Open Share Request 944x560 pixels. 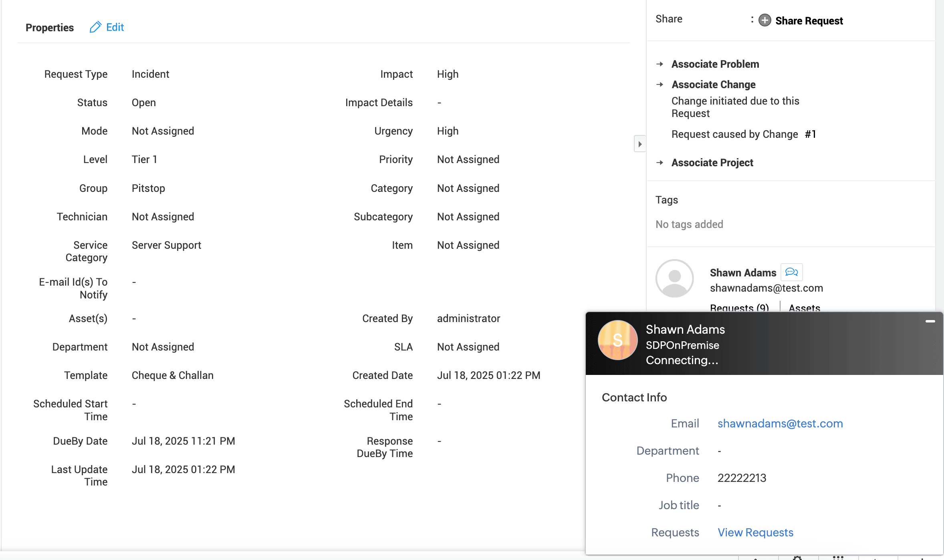[809, 21]
